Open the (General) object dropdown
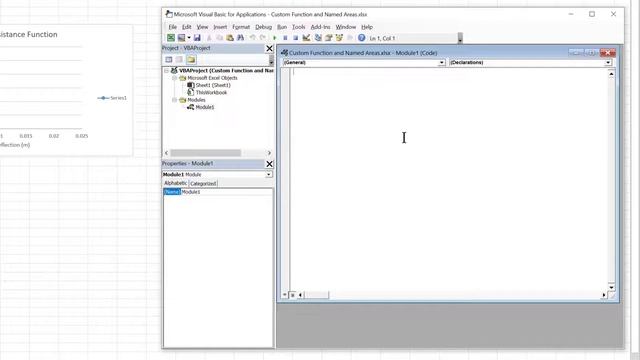Screen dimensions: 640x360 coord(441,62)
